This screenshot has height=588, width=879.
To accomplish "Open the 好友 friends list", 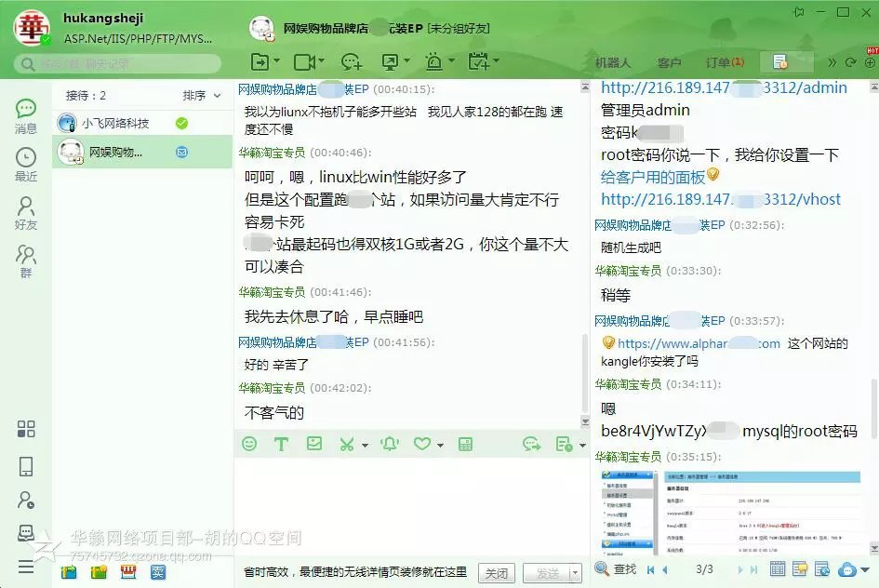I will pyautogui.click(x=26, y=213).
